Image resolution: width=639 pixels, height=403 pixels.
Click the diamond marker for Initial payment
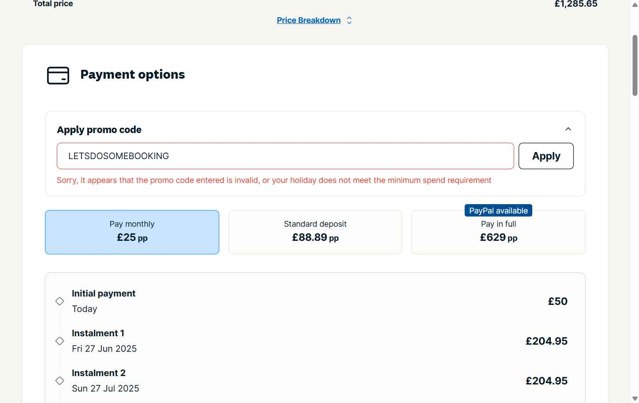[x=60, y=301]
